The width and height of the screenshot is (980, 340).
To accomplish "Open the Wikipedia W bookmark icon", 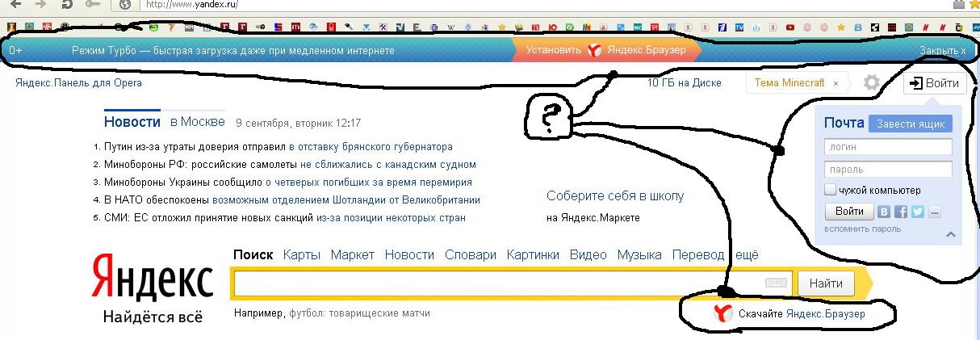I will [x=450, y=27].
